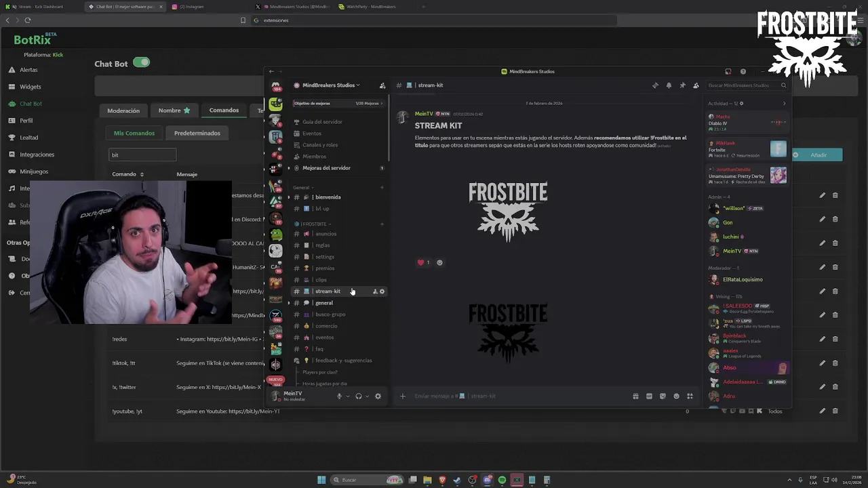Collapse the FROSTBITE channel category
The width and height of the screenshot is (868, 488).
313,224
